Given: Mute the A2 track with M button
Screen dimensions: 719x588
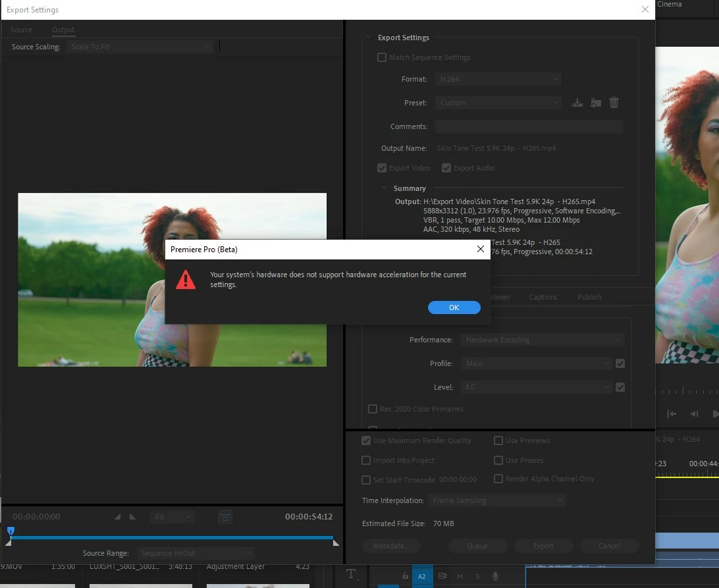Looking at the screenshot, I should [460, 576].
